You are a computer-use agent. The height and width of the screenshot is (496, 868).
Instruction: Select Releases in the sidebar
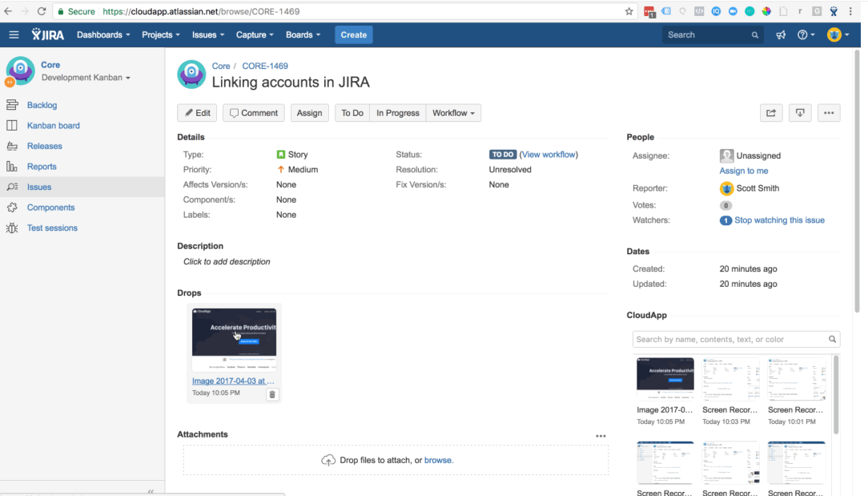(x=44, y=146)
